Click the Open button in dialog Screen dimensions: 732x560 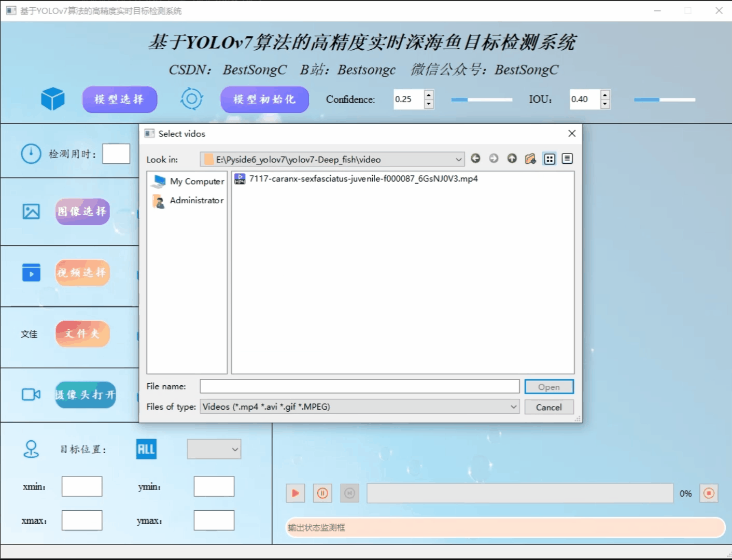click(x=549, y=387)
